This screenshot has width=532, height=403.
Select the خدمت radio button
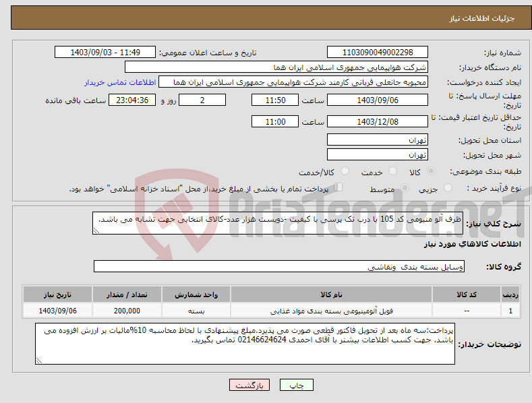392,171
